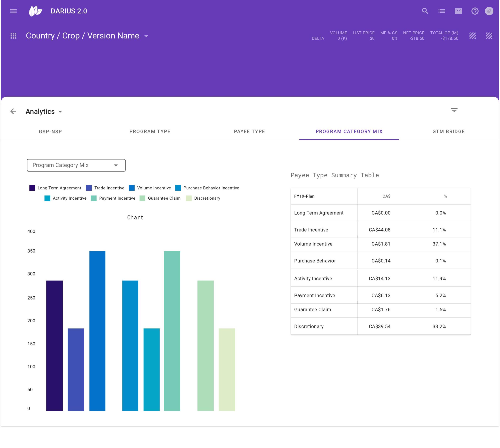
Task: Click the back arrow beside Analytics
Action: tap(13, 111)
